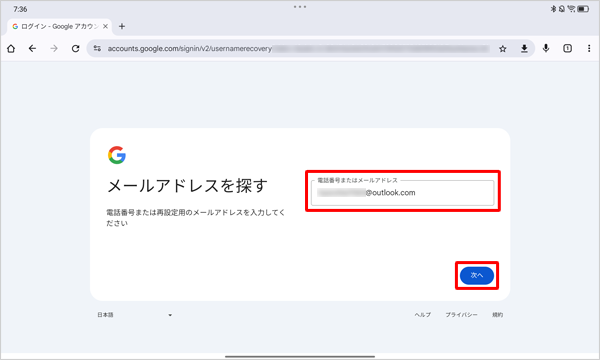Bookmark this page with the star
600x360 pixels.
point(502,49)
